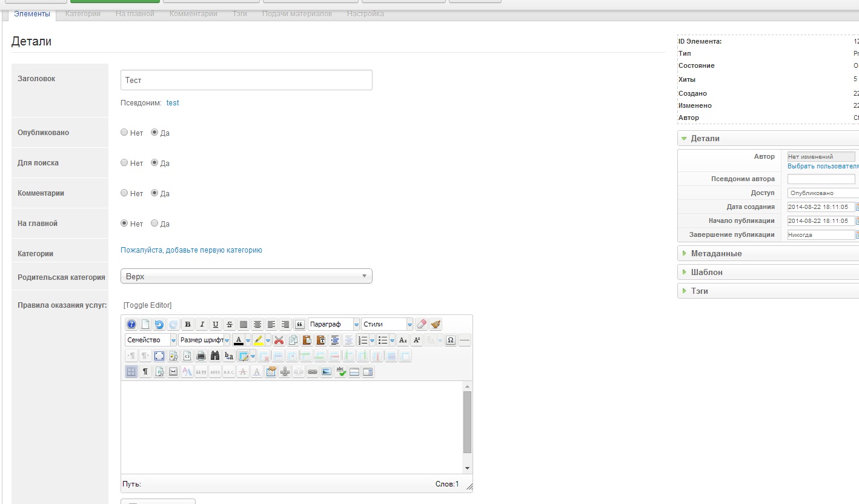
Task: Expand the Метаданные panel
Action: pos(716,254)
